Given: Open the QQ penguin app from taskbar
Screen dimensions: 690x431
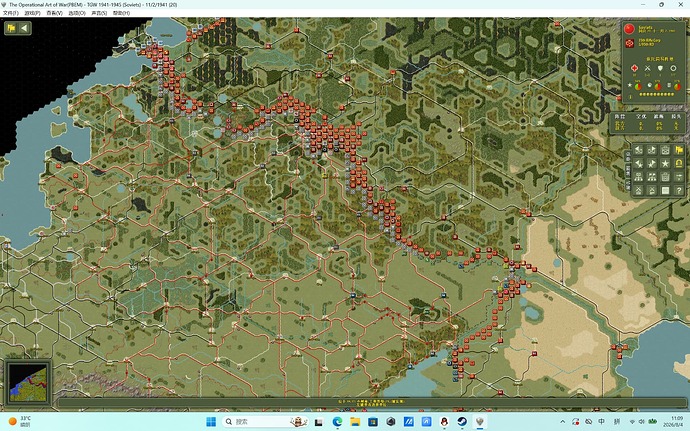Looking at the screenshot, I should (x=444, y=421).
